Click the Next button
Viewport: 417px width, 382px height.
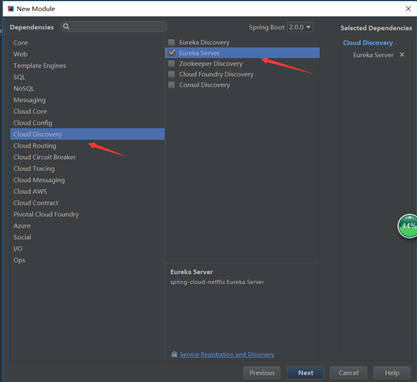coord(305,373)
